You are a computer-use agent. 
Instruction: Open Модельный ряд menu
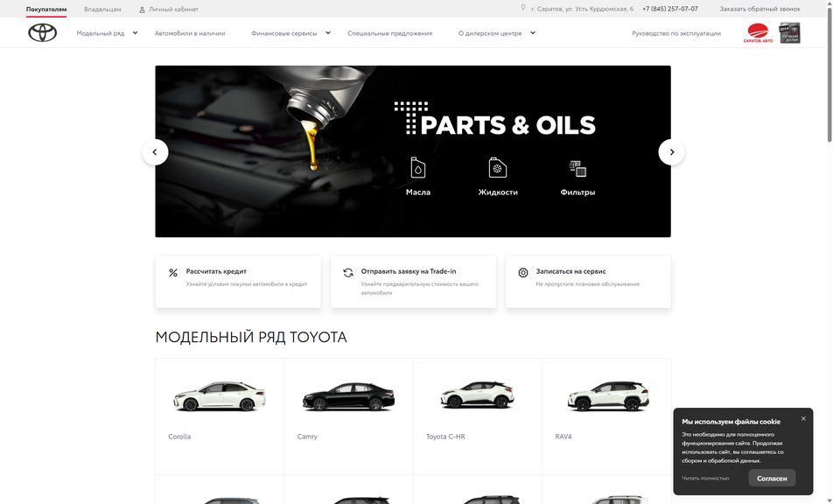101,33
